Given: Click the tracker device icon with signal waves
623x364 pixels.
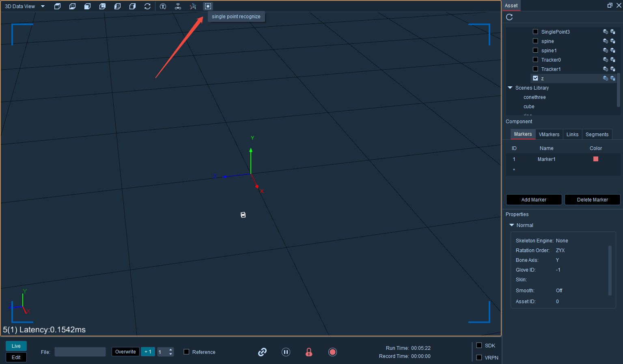Looking at the screenshot, I should (x=178, y=6).
